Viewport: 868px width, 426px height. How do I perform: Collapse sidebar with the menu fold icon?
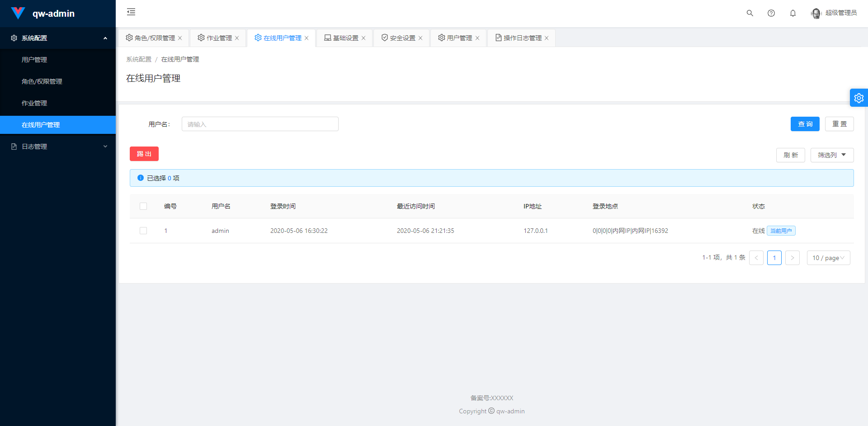click(131, 12)
